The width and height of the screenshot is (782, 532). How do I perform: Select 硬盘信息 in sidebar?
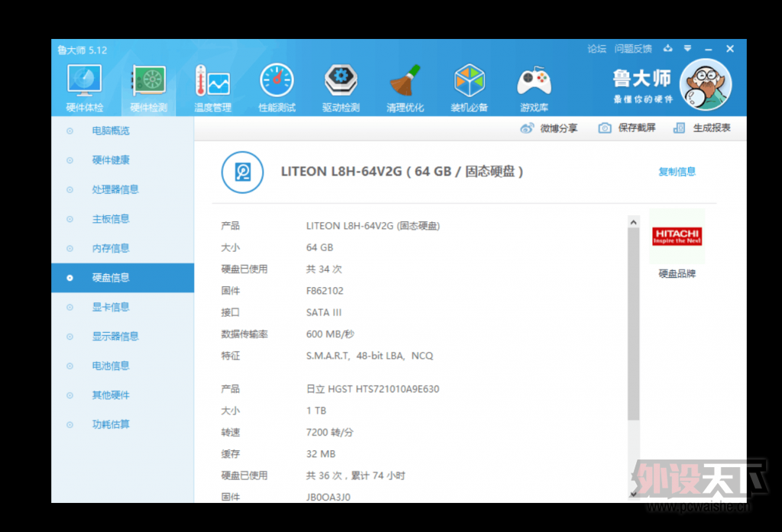(123, 278)
